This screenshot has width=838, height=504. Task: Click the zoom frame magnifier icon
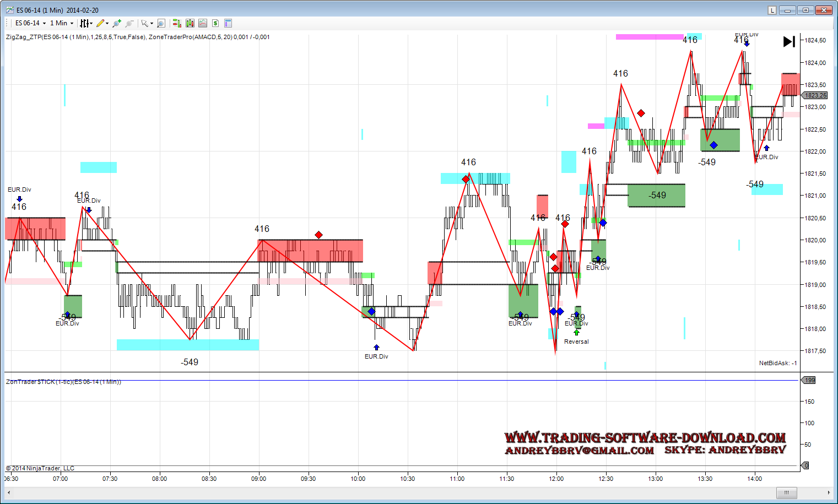[161, 23]
